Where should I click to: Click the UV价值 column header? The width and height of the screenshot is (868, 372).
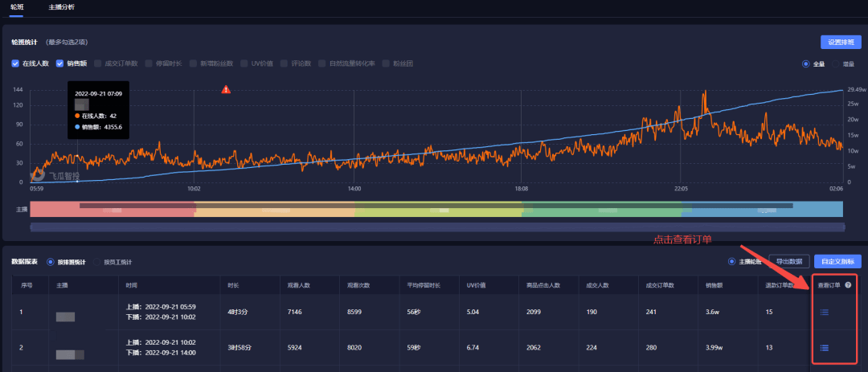(476, 286)
